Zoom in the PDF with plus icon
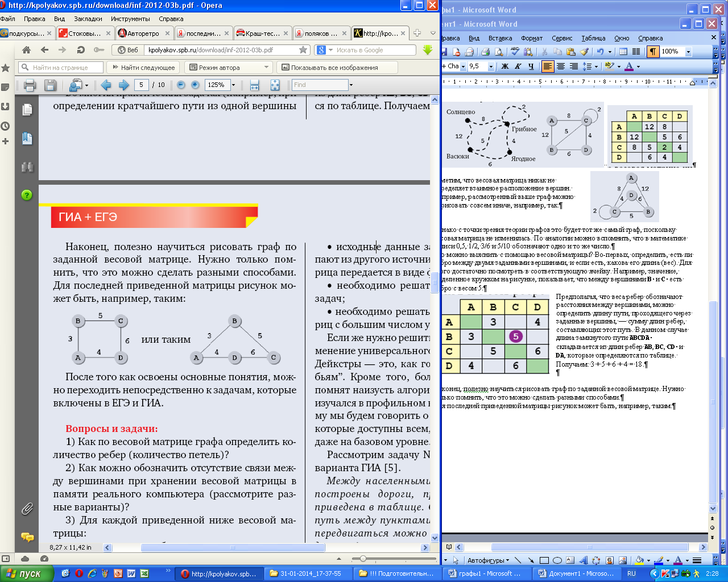Image resolution: width=728 pixels, height=582 pixels. coord(195,85)
